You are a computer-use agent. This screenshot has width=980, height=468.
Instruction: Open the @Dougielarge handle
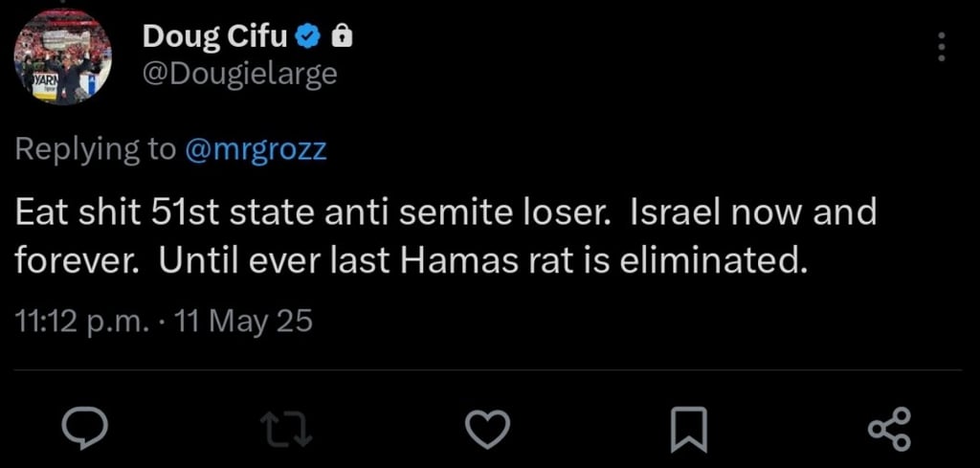click(x=239, y=74)
